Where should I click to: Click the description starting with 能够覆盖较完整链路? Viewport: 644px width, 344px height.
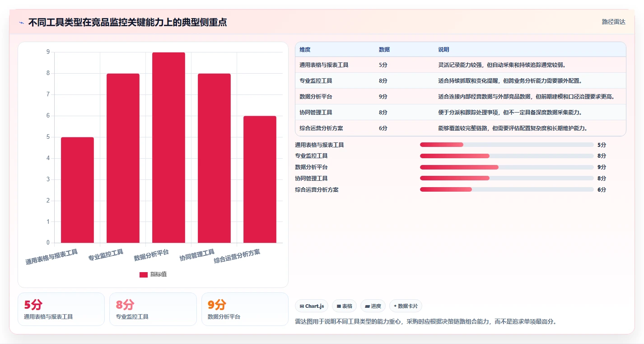513,128
